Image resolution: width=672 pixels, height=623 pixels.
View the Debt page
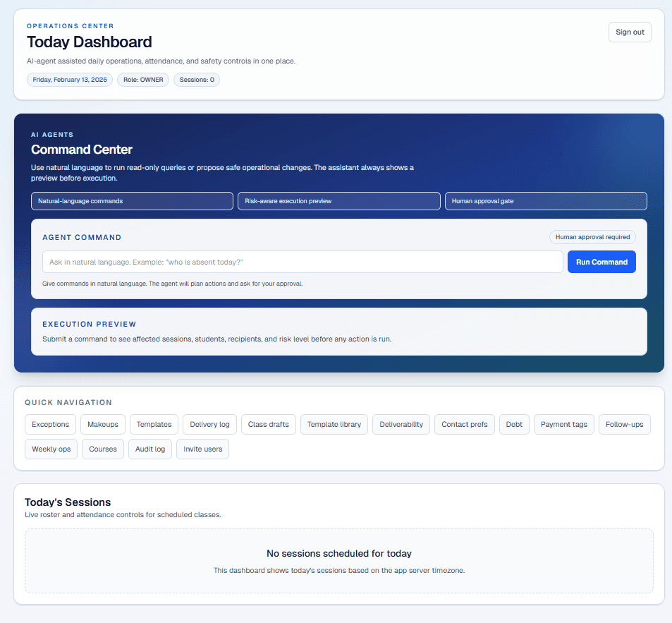[x=514, y=424]
